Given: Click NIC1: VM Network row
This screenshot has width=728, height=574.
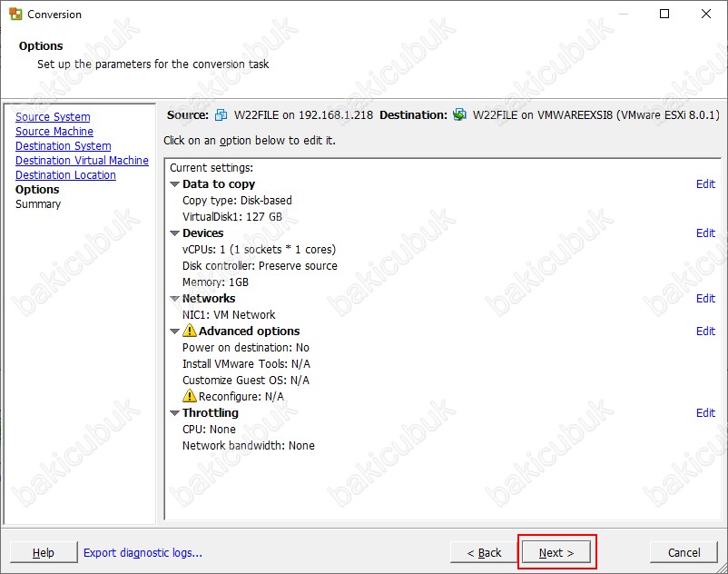Looking at the screenshot, I should [x=229, y=314].
